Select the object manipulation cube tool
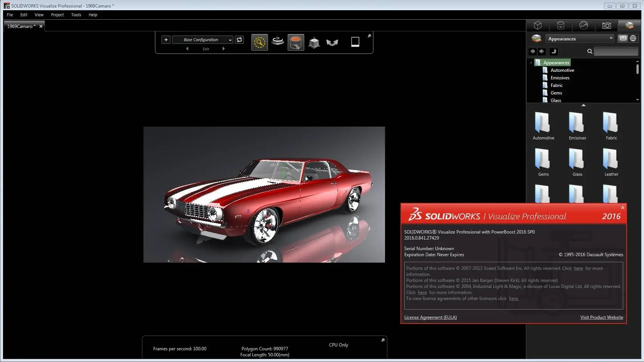 (314, 42)
